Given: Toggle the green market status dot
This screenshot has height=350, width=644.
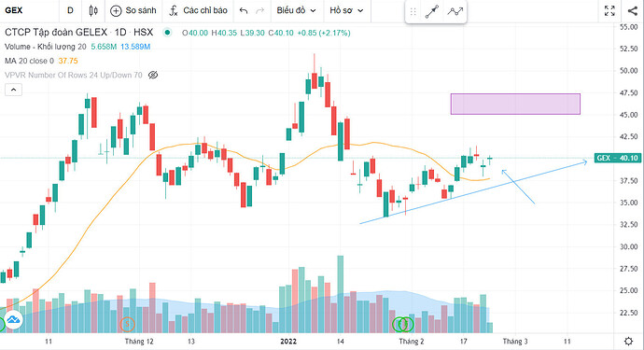Looking at the screenshot, I should coord(167,33).
